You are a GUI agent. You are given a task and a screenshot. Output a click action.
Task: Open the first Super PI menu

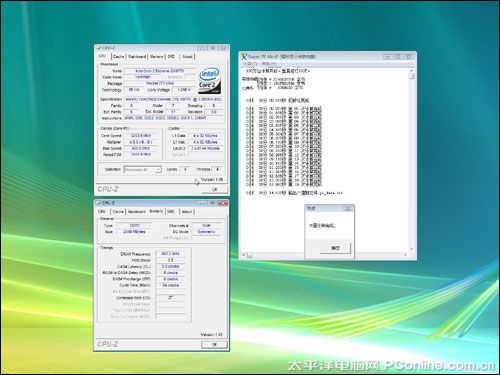[249, 63]
